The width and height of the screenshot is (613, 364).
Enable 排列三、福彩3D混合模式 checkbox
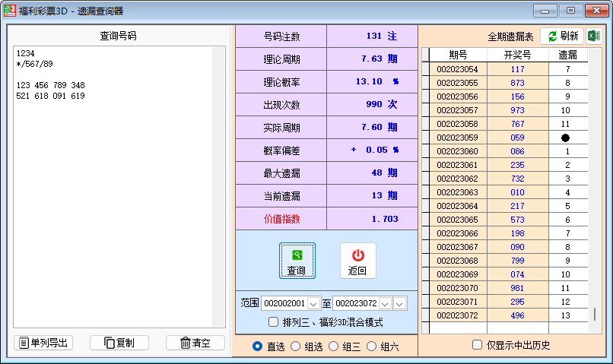pyautogui.click(x=273, y=321)
